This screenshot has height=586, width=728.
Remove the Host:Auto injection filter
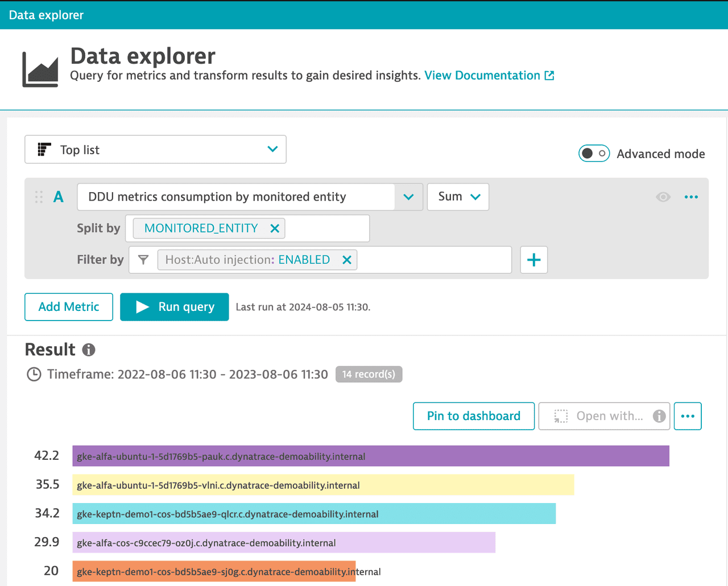[x=347, y=260]
